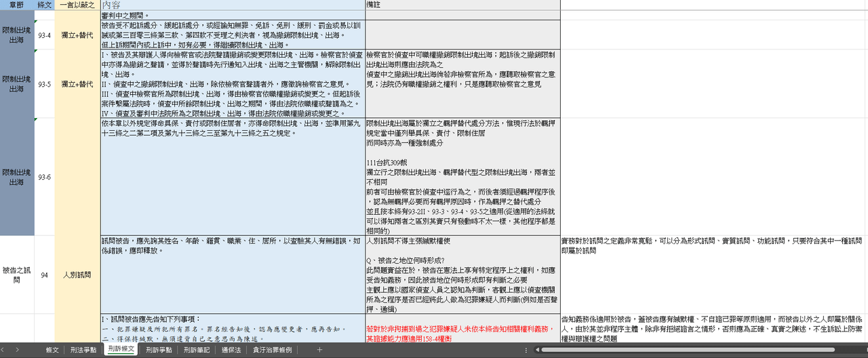Image resolution: width=868 pixels, height=358 pixels.
Task: Open the 刑法爭點 sheet tab
Action: pyautogui.click(x=85, y=350)
